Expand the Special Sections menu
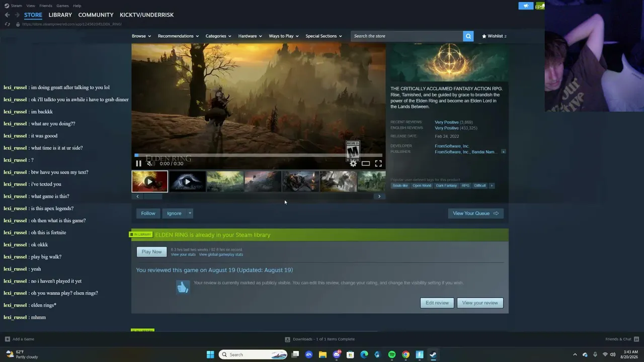 pyautogui.click(x=324, y=36)
